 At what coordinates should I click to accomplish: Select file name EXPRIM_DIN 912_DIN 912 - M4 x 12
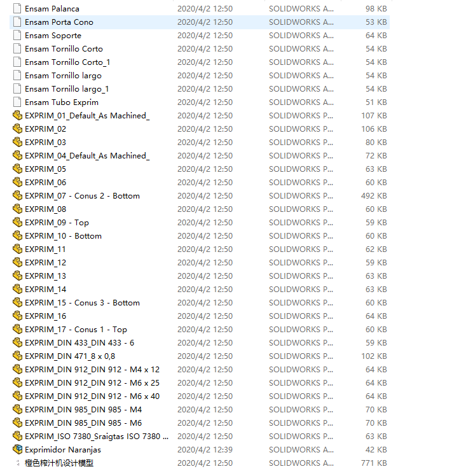(92, 370)
